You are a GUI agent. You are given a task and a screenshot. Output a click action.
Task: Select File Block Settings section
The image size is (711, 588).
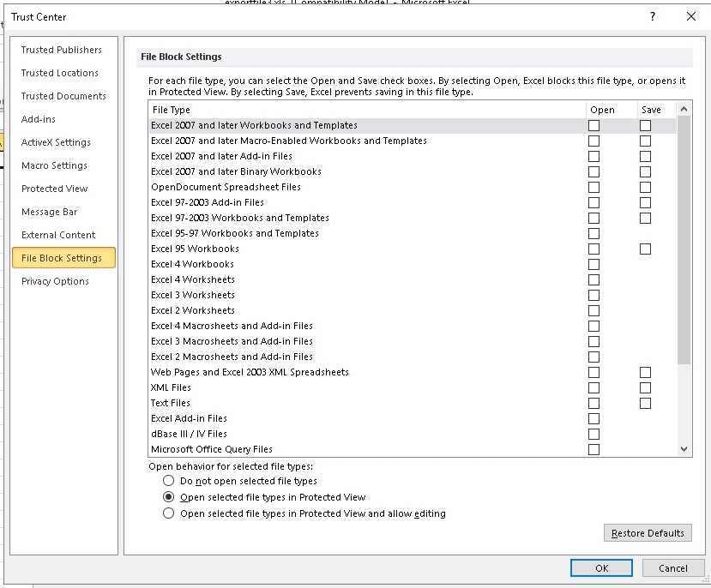[64, 258]
